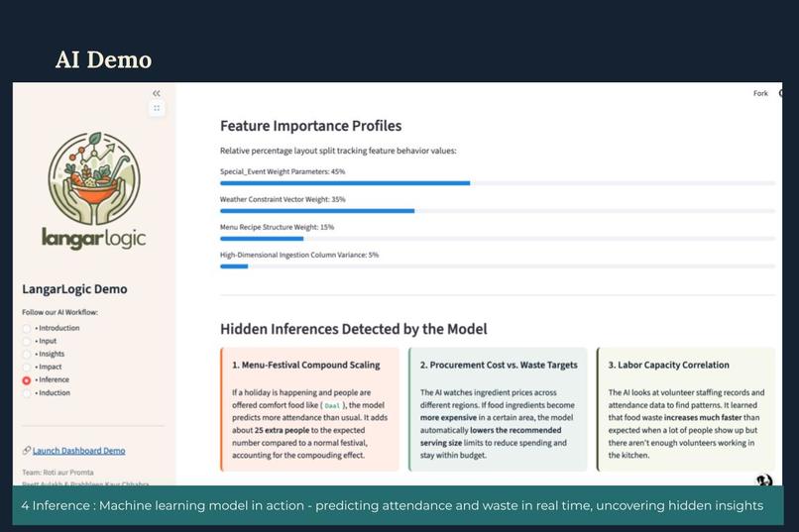Click the avatar icon at bottom right
Screen dimensions: 799x532
coord(764,480)
